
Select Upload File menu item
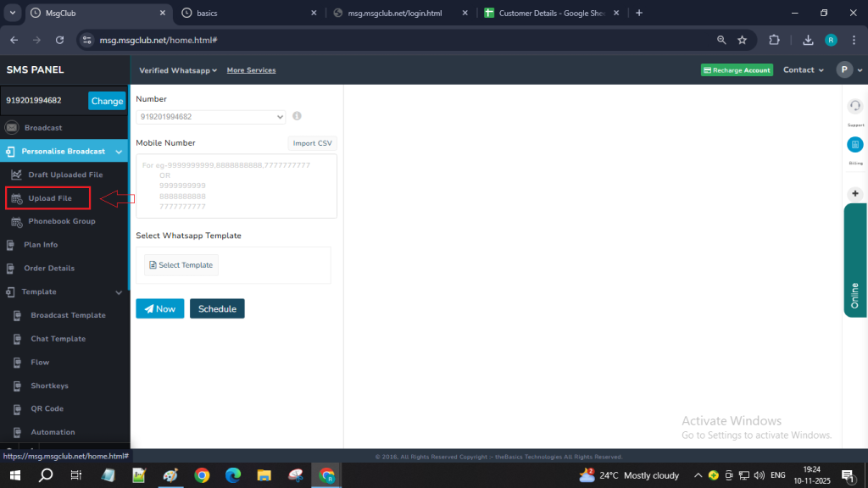click(49, 198)
